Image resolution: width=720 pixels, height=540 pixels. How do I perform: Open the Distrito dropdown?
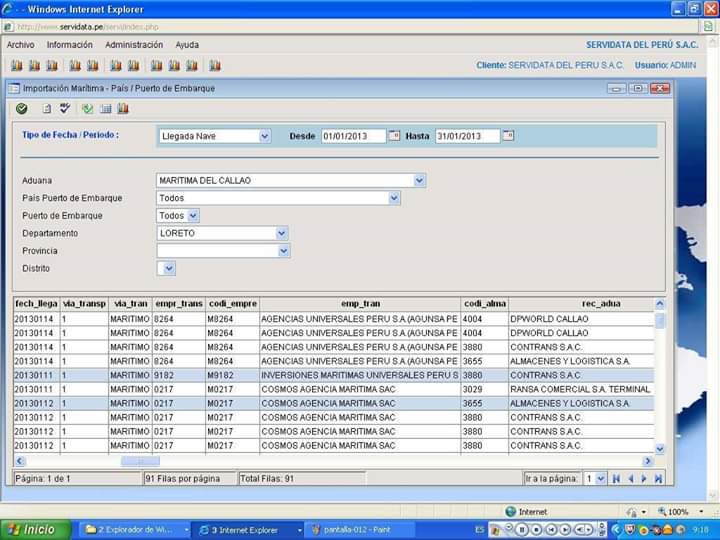(x=169, y=268)
